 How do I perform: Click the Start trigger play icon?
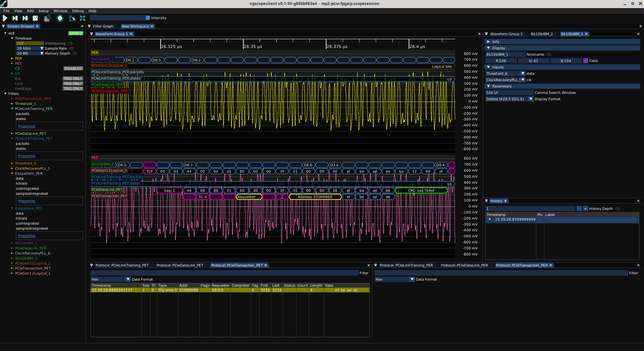pos(5,18)
